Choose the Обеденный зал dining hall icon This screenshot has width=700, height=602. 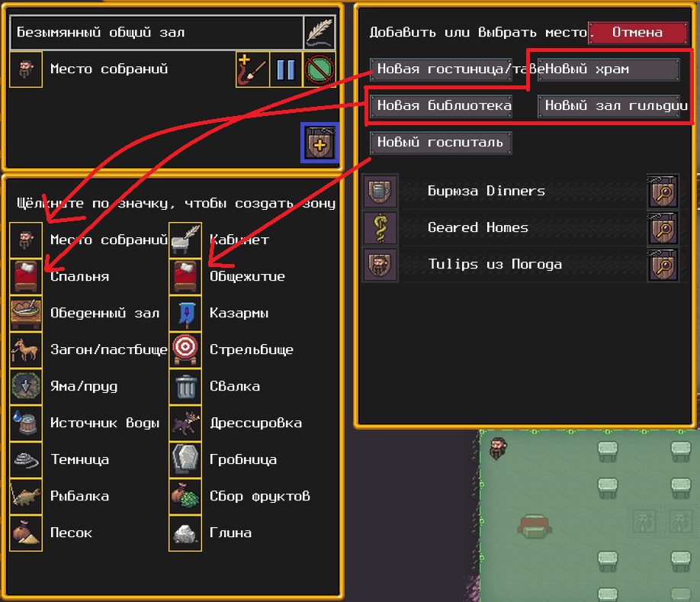[x=26, y=313]
